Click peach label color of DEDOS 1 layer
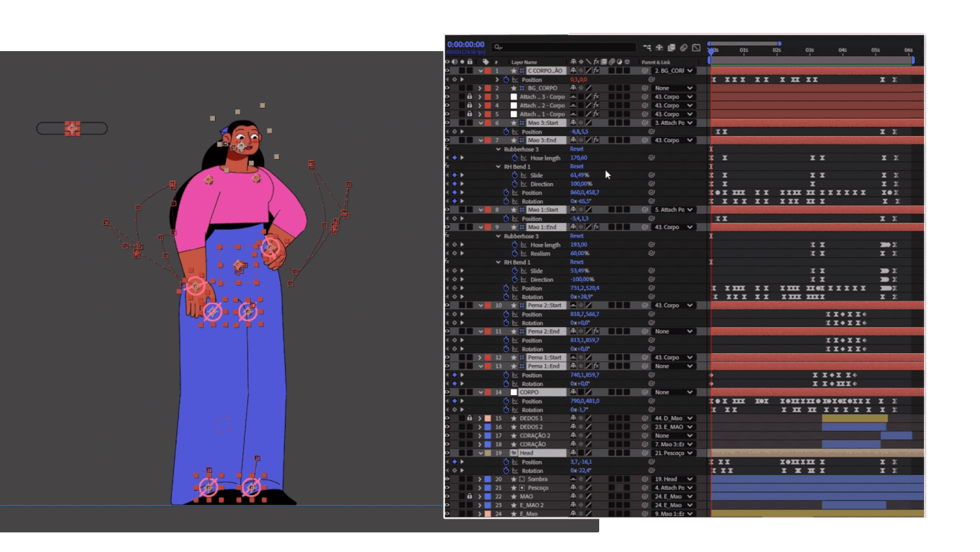 [488, 418]
